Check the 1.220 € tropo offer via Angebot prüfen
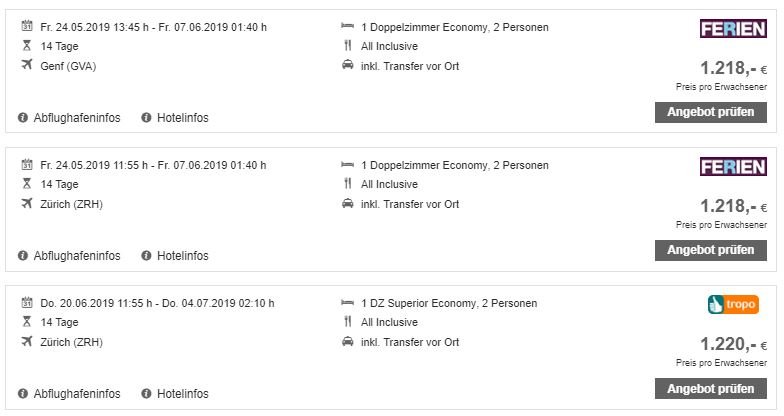 [711, 388]
